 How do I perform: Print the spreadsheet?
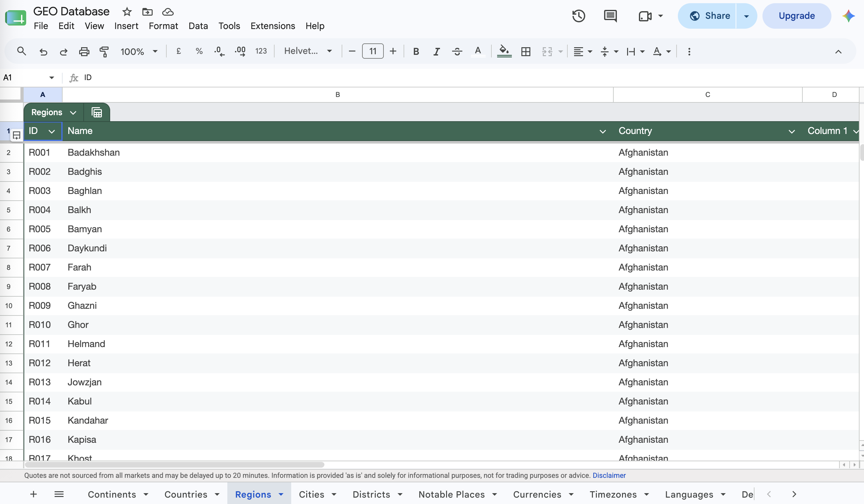tap(84, 51)
